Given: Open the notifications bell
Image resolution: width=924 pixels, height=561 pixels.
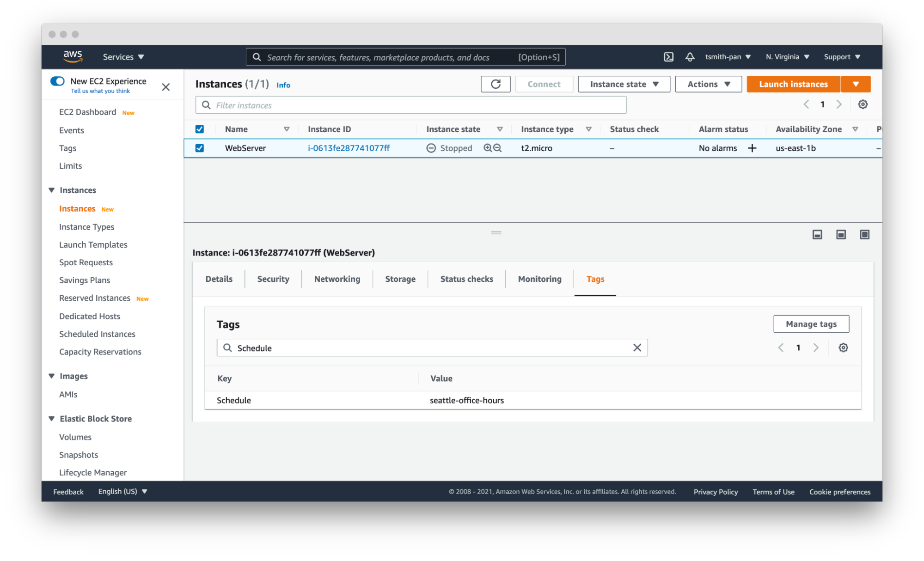Looking at the screenshot, I should coord(690,57).
